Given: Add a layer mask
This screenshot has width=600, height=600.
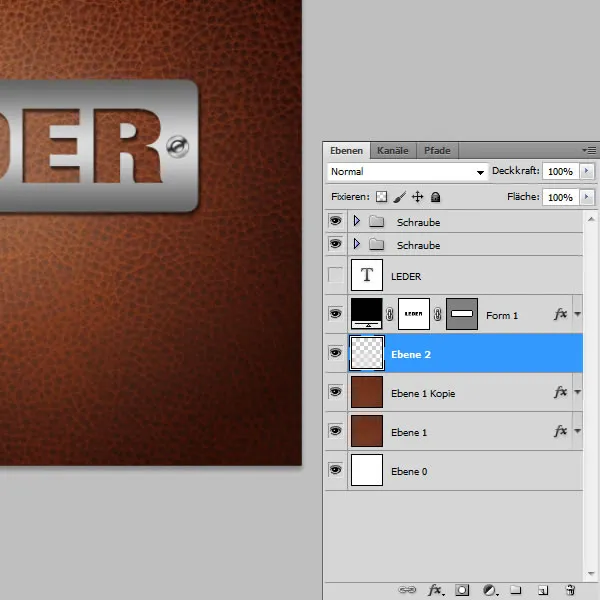Looking at the screenshot, I should [462, 590].
